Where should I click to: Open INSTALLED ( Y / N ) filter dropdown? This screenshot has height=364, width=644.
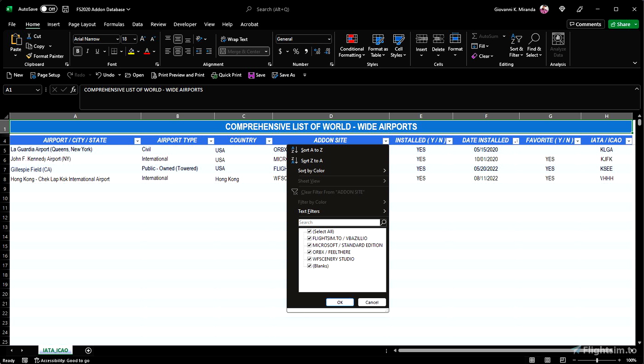[x=450, y=141]
